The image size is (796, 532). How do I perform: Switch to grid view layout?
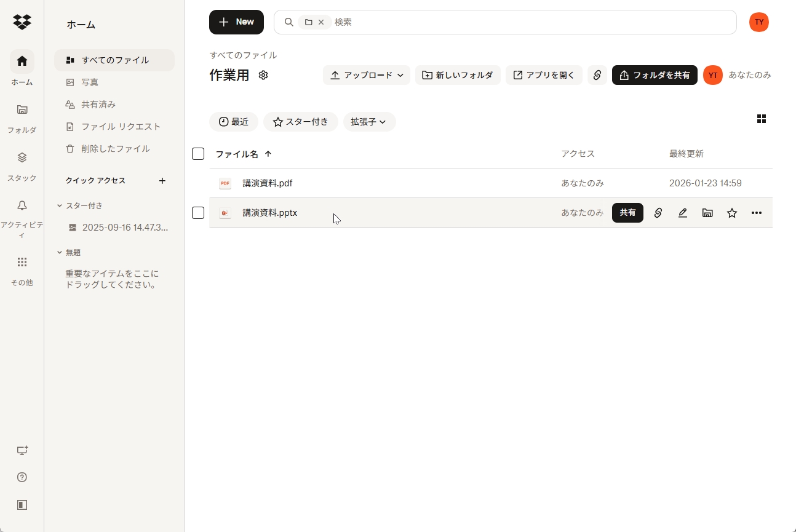[762, 119]
